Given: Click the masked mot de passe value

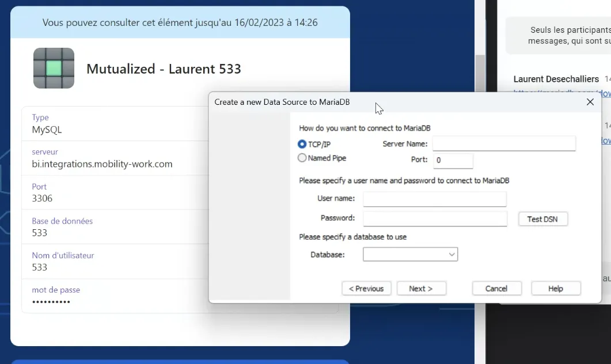Looking at the screenshot, I should tap(51, 302).
